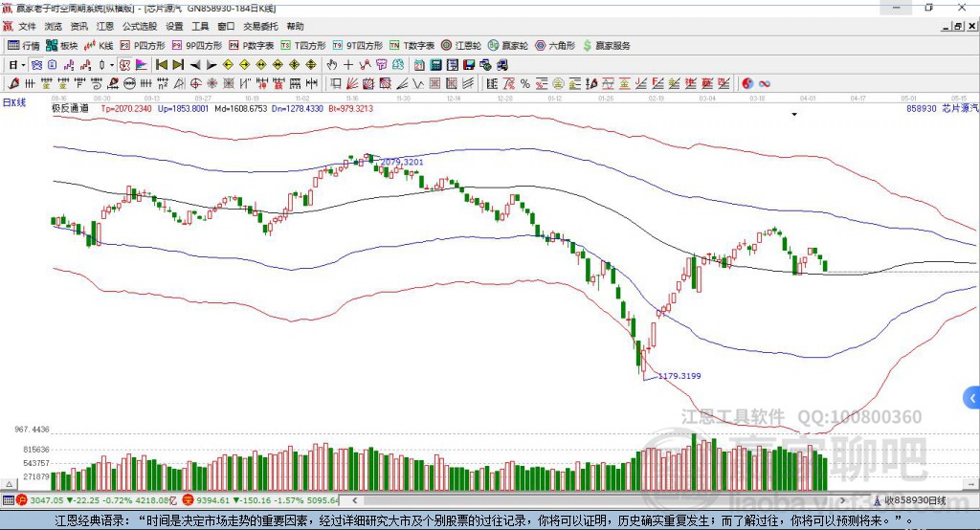Click the Md=1608.6753 value
Screen dimensions: 980x530
pyautogui.click(x=240, y=108)
